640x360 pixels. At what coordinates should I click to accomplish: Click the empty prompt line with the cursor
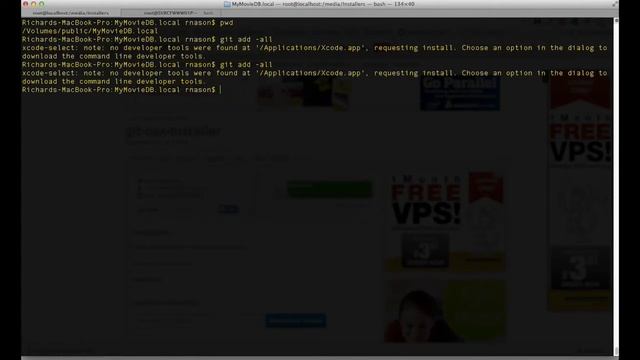pyautogui.click(x=122, y=90)
